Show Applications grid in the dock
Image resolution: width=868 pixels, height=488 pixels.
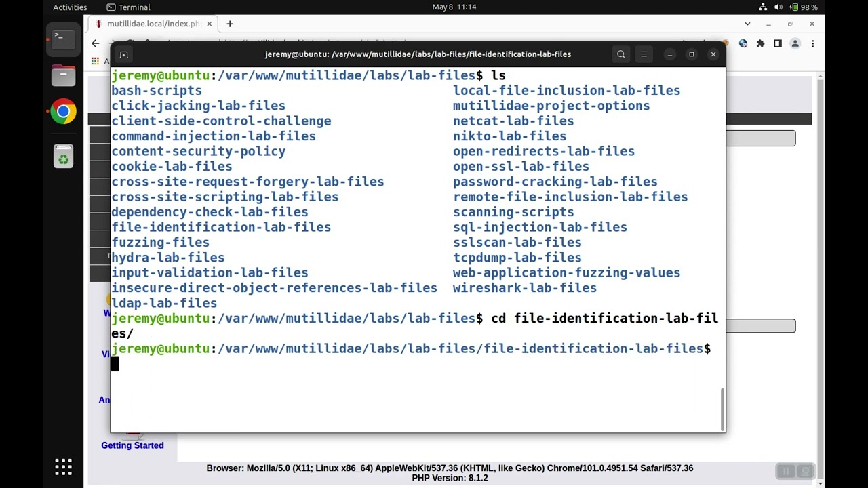point(63,466)
